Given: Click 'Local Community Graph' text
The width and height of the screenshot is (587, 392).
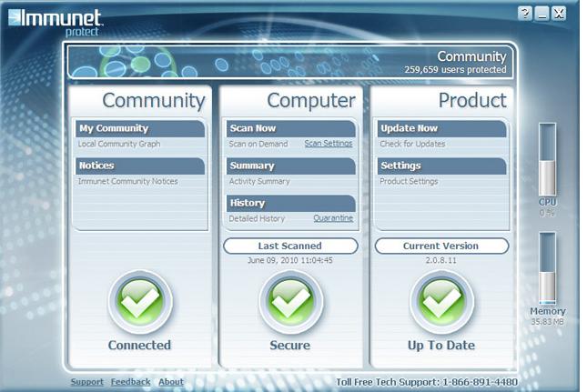Looking at the screenshot, I should tap(119, 144).
